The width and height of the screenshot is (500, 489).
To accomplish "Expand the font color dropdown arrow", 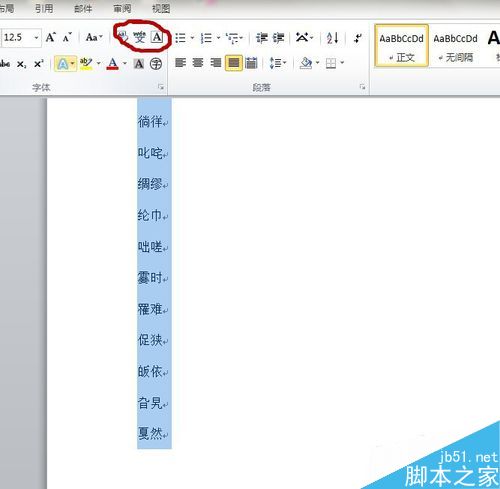I will click(124, 63).
